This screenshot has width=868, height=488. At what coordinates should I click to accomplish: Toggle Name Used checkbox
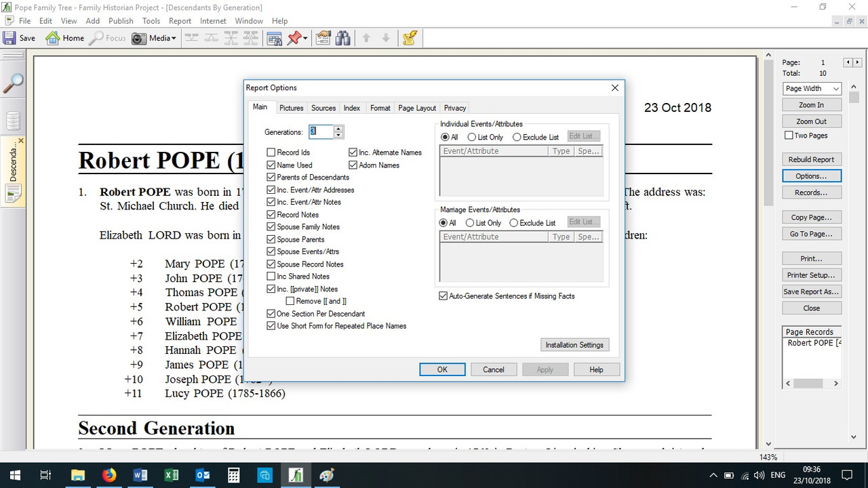click(271, 165)
